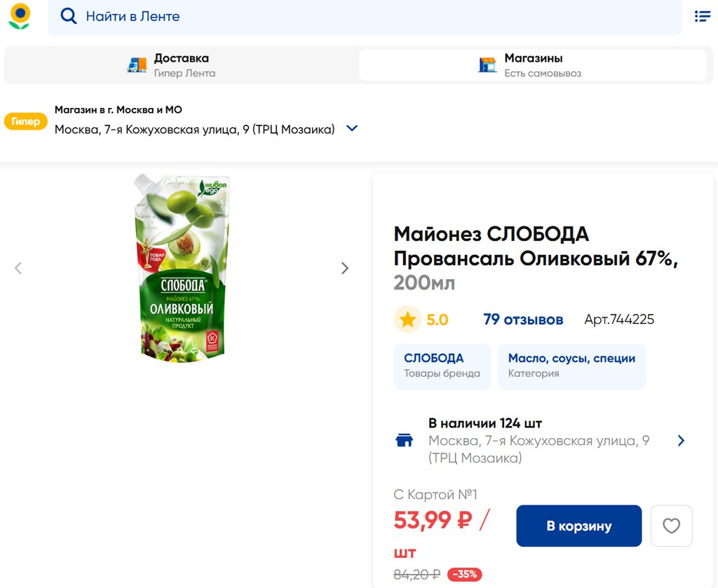Image resolution: width=718 pixels, height=588 pixels.
Task: Click the delivery truck icon
Action: (137, 65)
